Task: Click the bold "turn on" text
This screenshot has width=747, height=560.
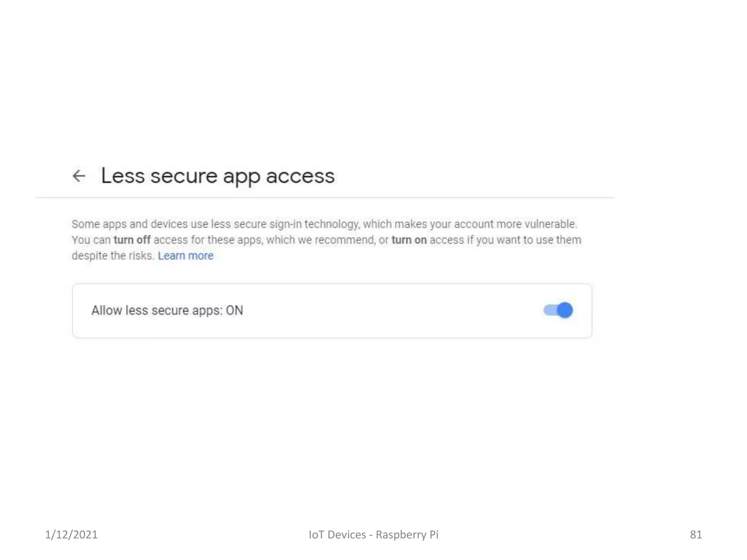Action: click(x=409, y=240)
